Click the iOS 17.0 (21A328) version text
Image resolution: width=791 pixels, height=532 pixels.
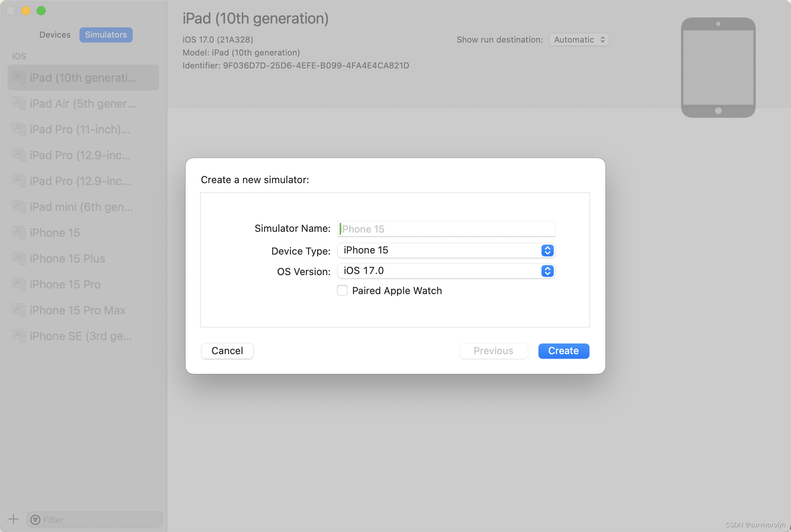click(x=218, y=40)
